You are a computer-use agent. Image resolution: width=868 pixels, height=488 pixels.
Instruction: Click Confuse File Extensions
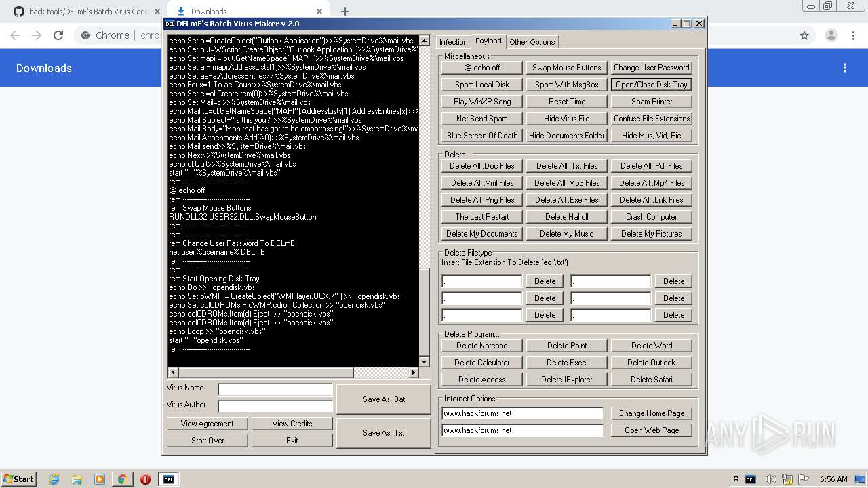[652, 119]
